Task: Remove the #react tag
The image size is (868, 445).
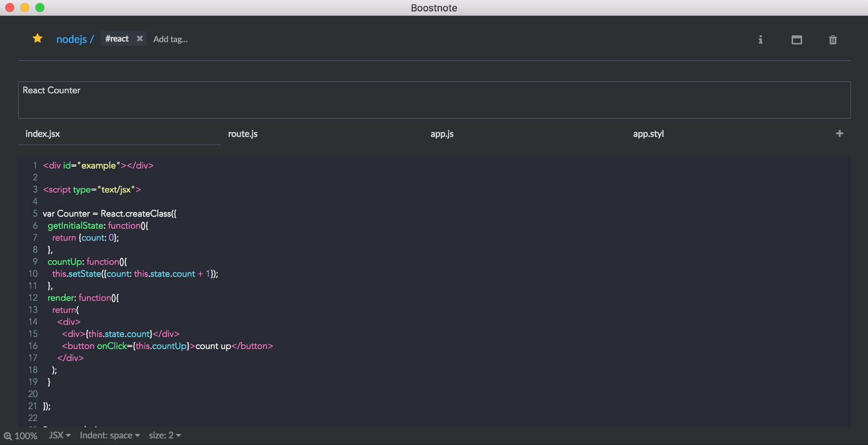Action: [x=140, y=39]
